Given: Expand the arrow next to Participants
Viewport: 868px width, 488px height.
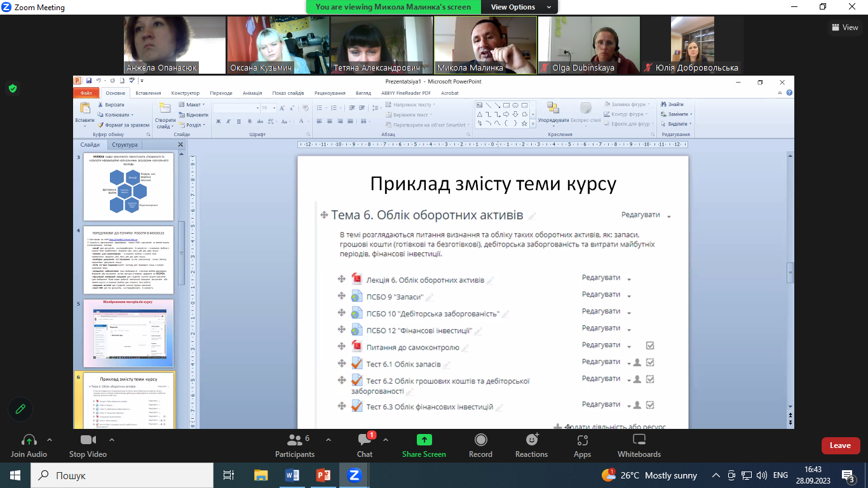Looking at the screenshot, I should (329, 440).
